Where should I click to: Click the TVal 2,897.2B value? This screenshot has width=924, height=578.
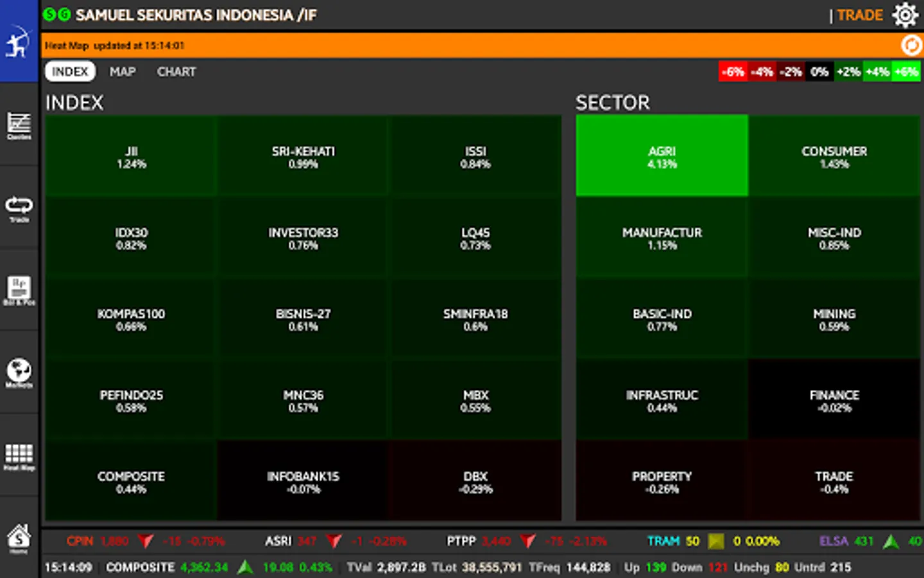click(x=401, y=567)
